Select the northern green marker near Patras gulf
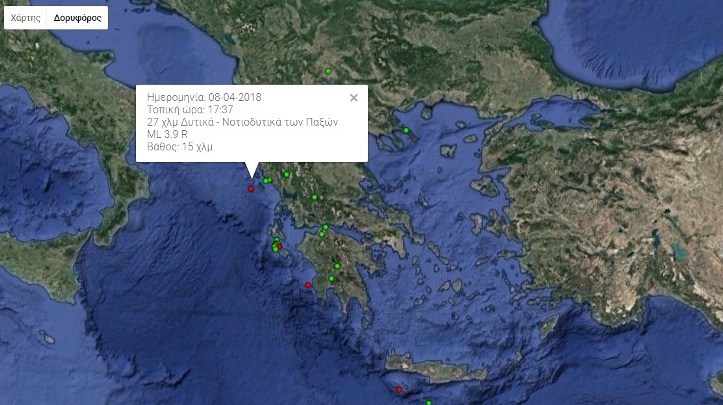Viewport: 723px width, 405px height. point(326,227)
